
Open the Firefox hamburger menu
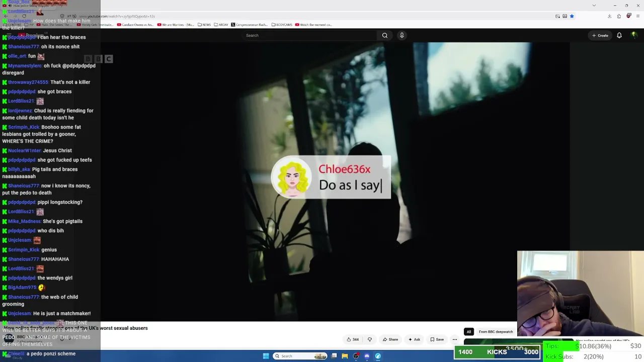637,16
